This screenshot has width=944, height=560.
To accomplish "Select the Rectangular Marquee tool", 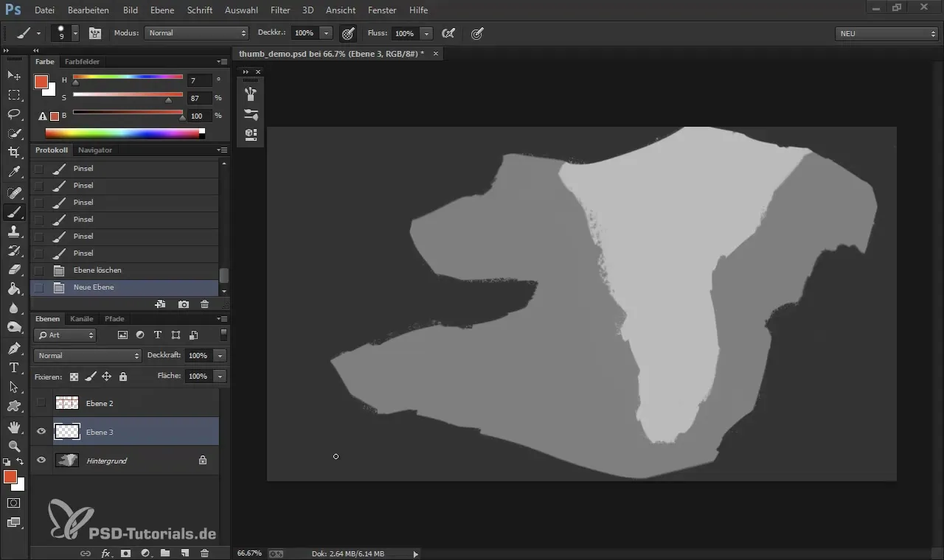I will [14, 95].
